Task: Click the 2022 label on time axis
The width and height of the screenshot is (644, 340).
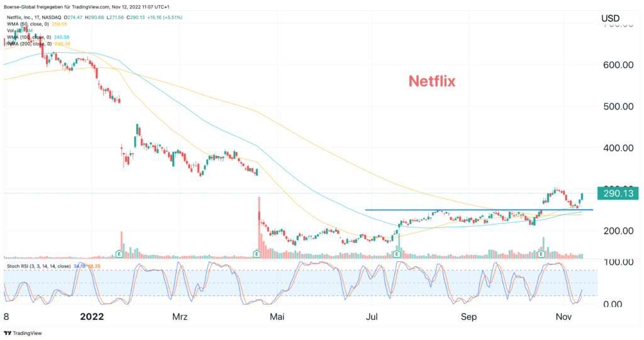Action: pyautogui.click(x=92, y=317)
